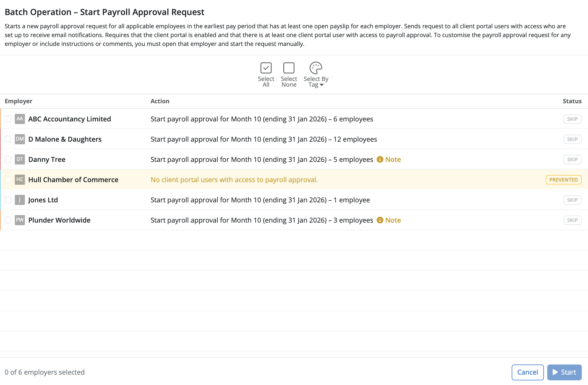The width and height of the screenshot is (588, 385).
Task: Click the Select By Tag palette icon
Action: (316, 68)
